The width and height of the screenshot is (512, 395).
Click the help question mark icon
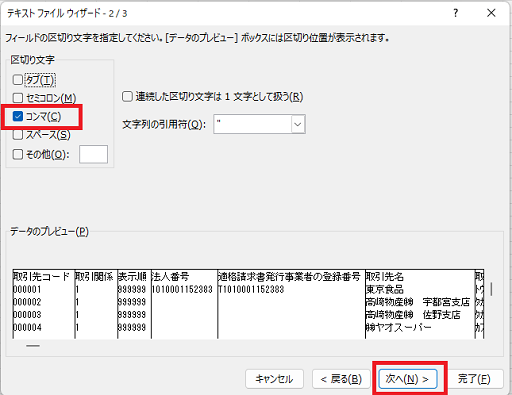point(456,13)
